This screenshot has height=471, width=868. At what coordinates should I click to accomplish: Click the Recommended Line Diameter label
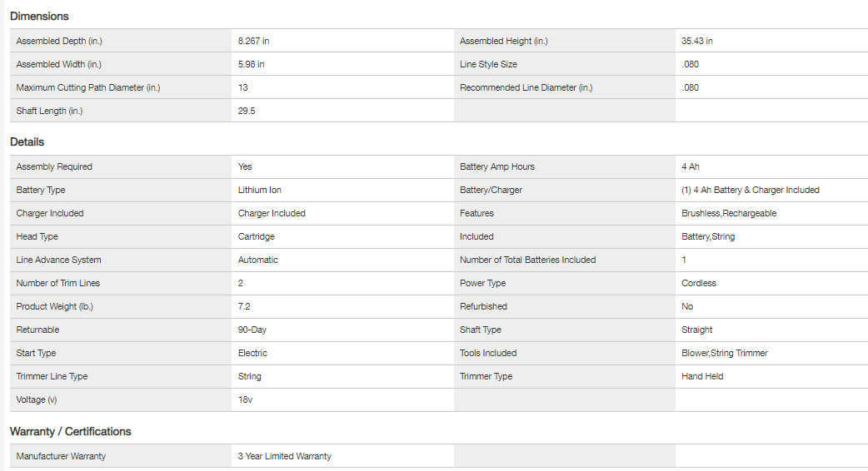tap(526, 87)
